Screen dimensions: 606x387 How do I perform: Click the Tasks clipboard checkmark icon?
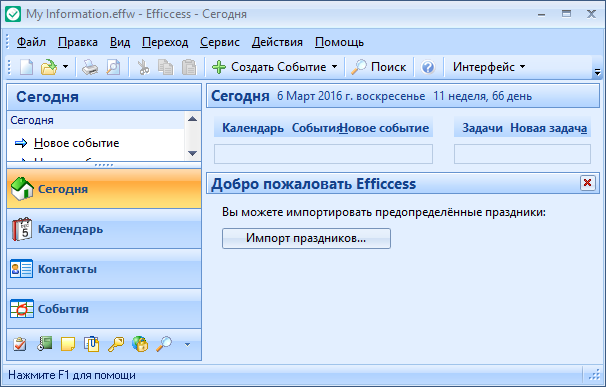tap(20, 344)
